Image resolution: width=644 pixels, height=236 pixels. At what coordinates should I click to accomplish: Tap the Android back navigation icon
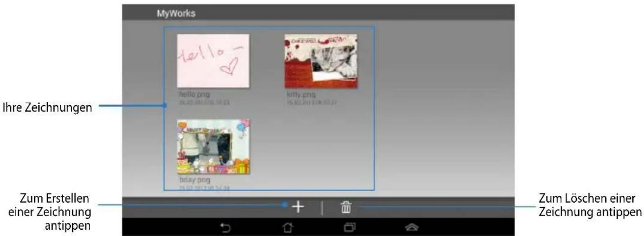[225, 228]
